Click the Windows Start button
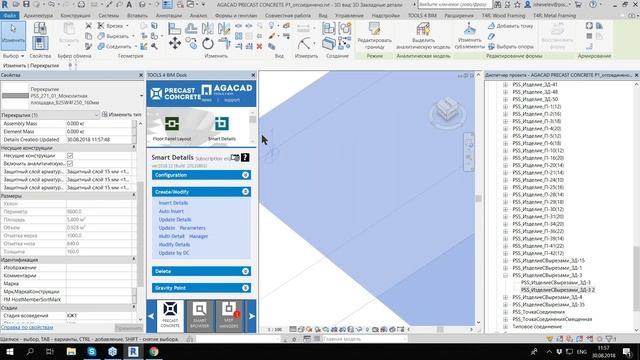The height and width of the screenshot is (360, 640). pyautogui.click(x=9, y=351)
